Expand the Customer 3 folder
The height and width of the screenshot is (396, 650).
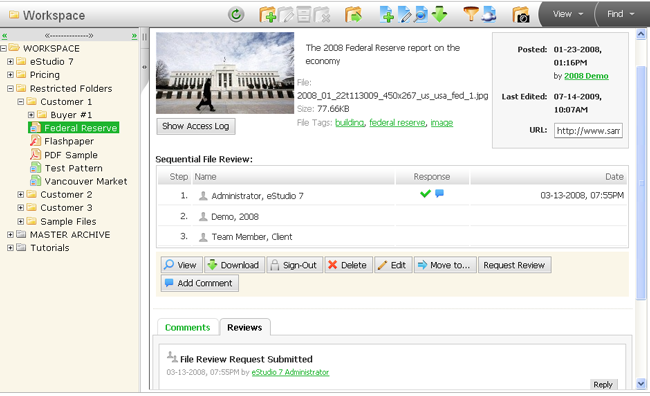pyautogui.click(x=20, y=208)
